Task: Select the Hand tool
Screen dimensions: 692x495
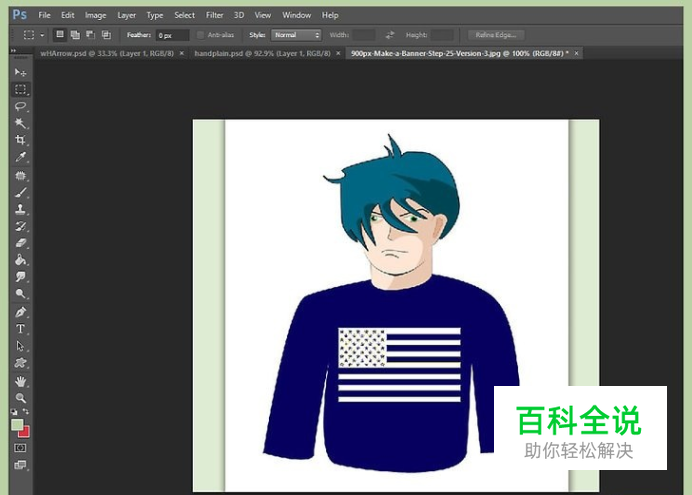Action: click(20, 381)
